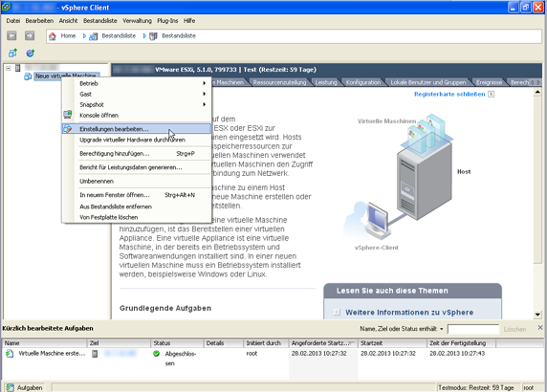547x392 pixels.
Task: Click the Registerkarte schließen link
Action: (449, 94)
